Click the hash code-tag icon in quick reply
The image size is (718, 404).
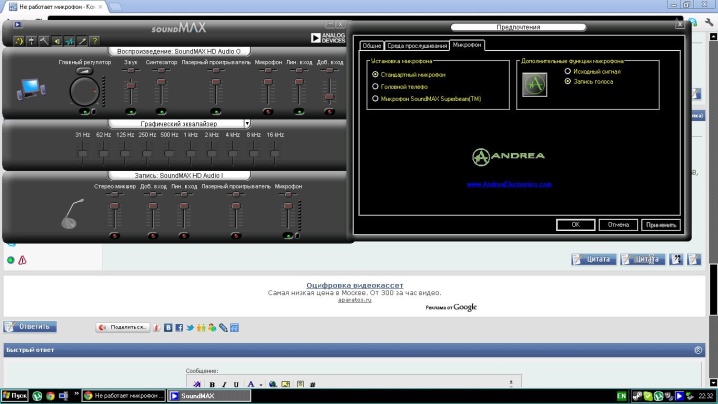tap(313, 384)
